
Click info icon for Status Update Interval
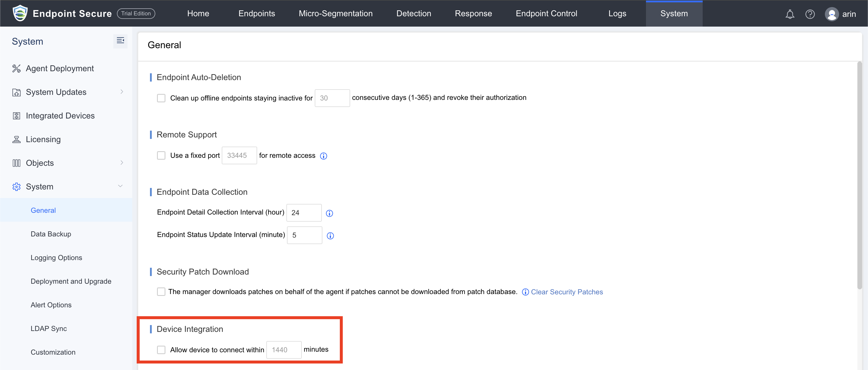[331, 236]
